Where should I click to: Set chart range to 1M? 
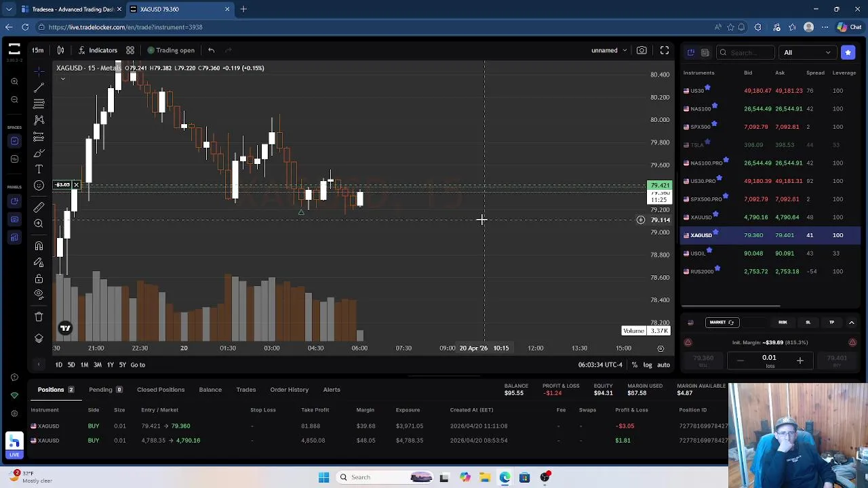(x=84, y=365)
